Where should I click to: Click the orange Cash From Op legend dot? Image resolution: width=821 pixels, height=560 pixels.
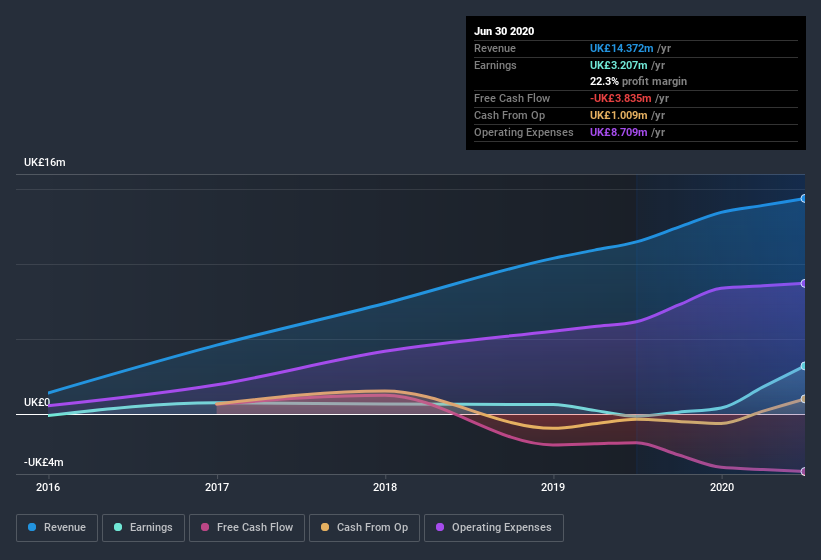click(x=325, y=527)
